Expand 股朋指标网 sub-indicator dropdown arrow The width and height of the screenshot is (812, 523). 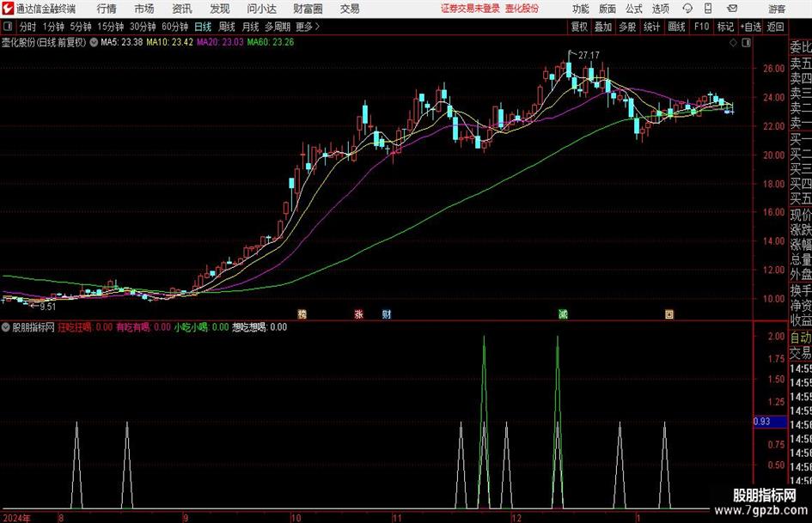6,327
